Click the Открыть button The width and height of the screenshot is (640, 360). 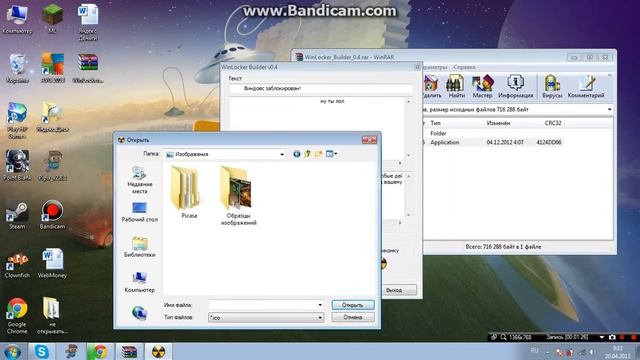353,305
